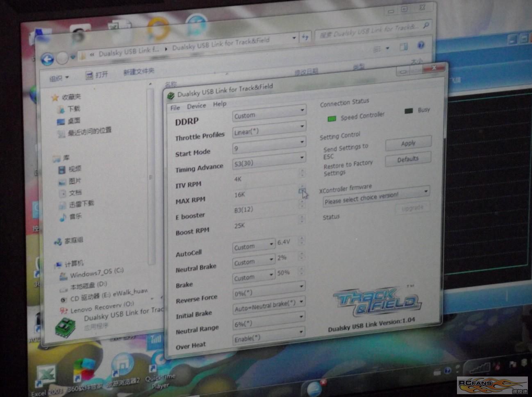Open the AutoCell Custom dropdown
Screen dimensions: 532x397
253,246
